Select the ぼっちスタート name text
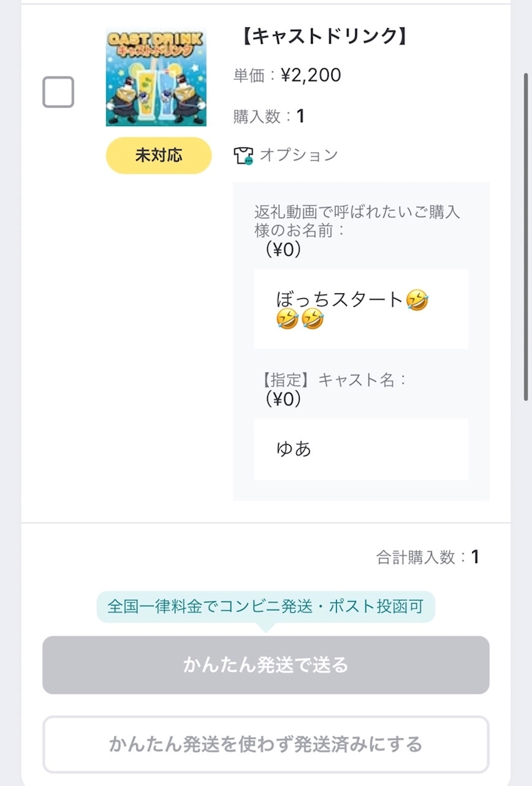Image resolution: width=532 pixels, height=786 pixels. click(339, 299)
